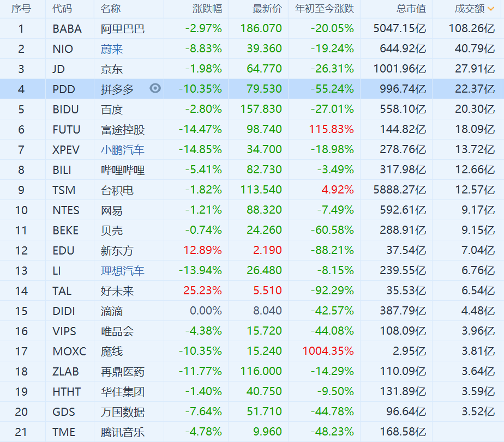Open the 蔚来 stock link

(x=112, y=49)
